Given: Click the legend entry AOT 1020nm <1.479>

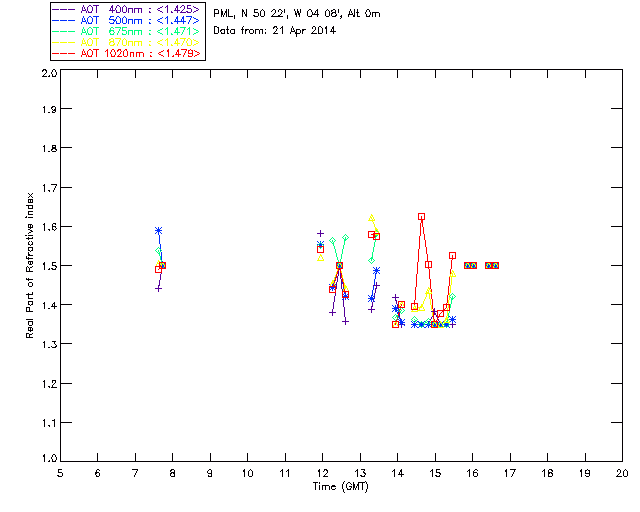Looking at the screenshot, I should click(x=126, y=53).
